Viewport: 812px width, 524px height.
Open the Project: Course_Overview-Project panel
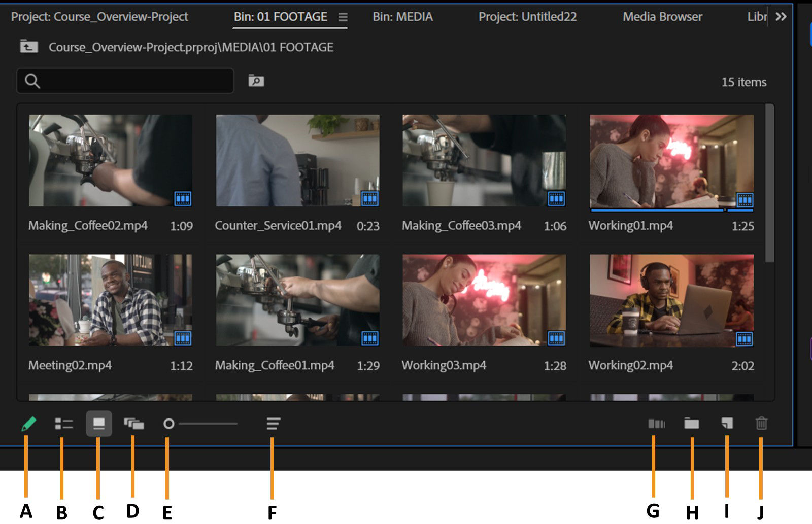click(99, 17)
